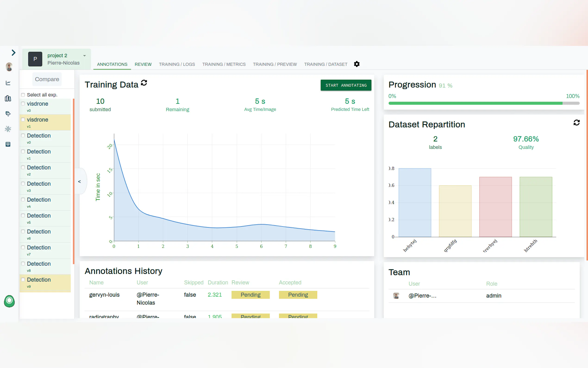Check the Select all exp. checkbox
Image resolution: width=588 pixels, height=368 pixels.
(x=23, y=95)
